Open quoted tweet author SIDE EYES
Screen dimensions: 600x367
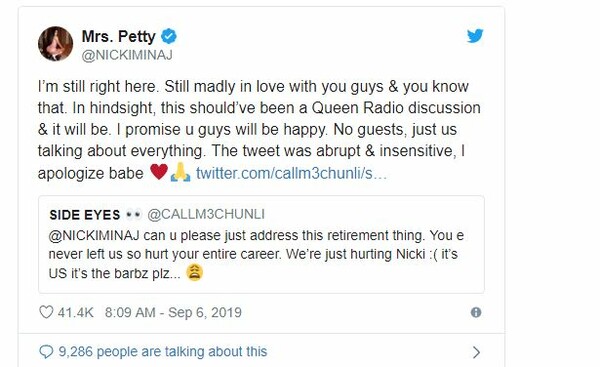[85, 215]
